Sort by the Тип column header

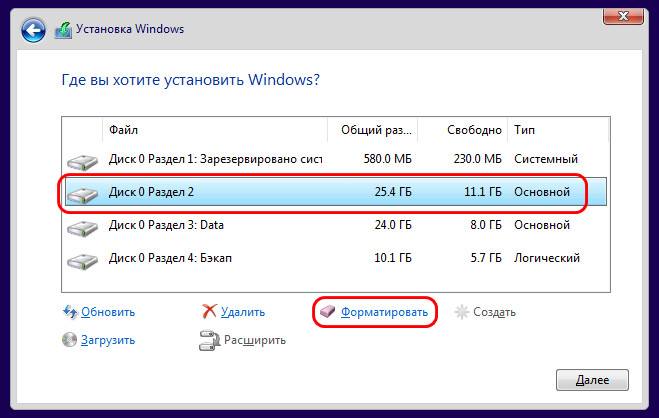(558, 130)
